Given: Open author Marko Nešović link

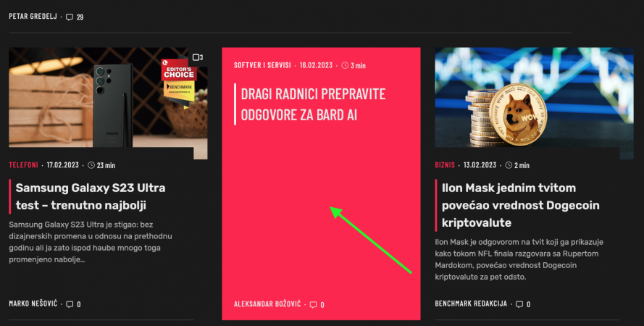Looking at the screenshot, I should pos(33,304).
